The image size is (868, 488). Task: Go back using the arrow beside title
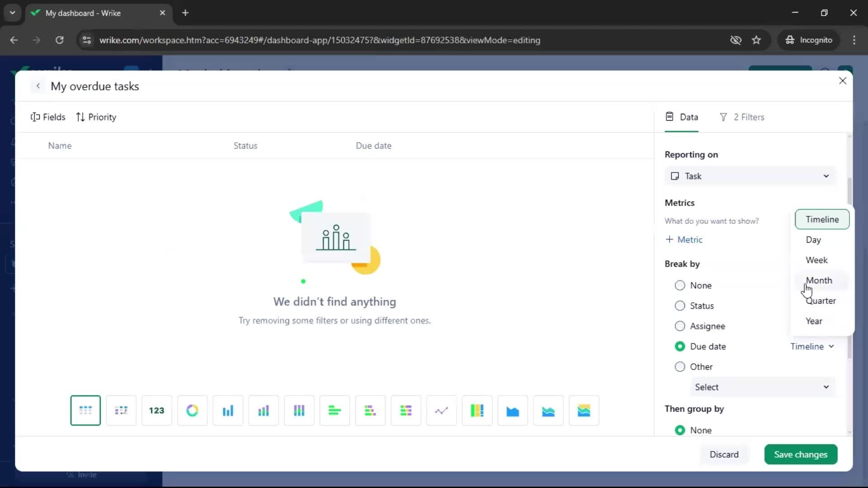tap(38, 86)
